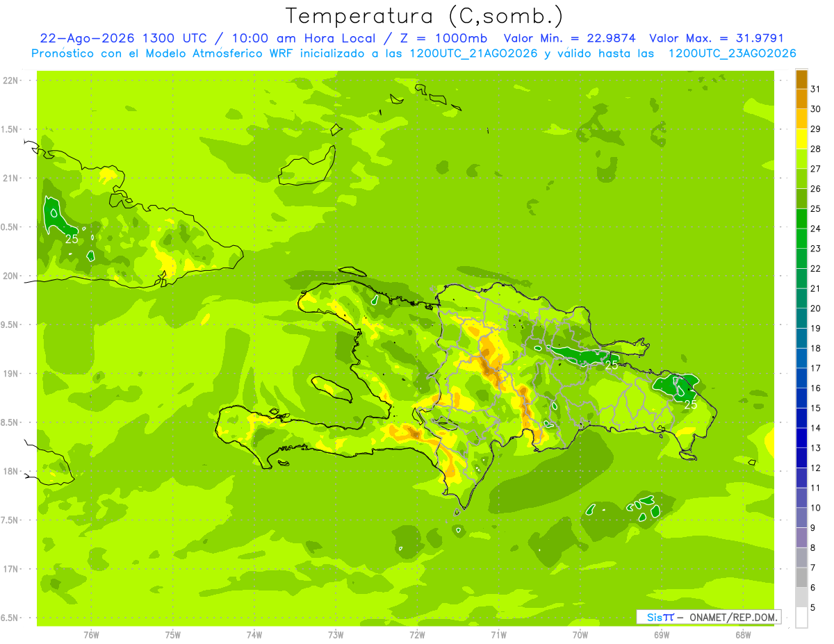834x644 pixels.
Task: Click the "SisTT – ONAMET/REP.DOM." credit label
Action: [709, 617]
